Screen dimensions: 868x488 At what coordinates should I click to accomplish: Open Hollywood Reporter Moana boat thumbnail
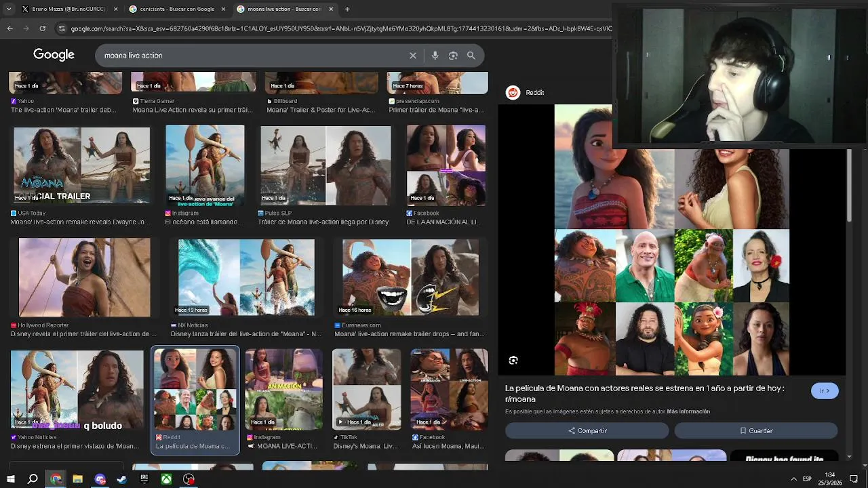(x=85, y=277)
